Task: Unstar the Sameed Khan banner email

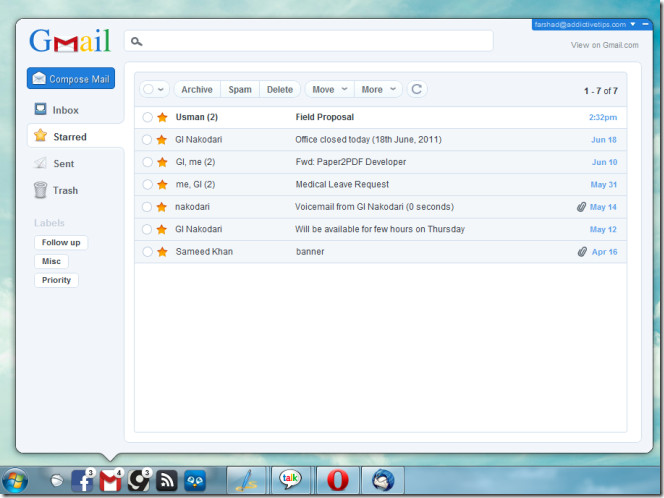Action: click(162, 252)
